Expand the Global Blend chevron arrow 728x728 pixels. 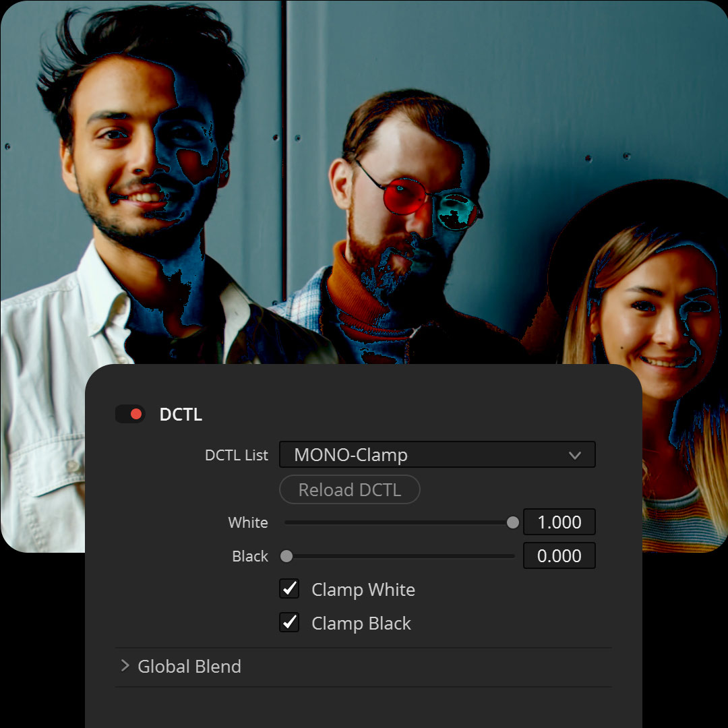[125, 666]
